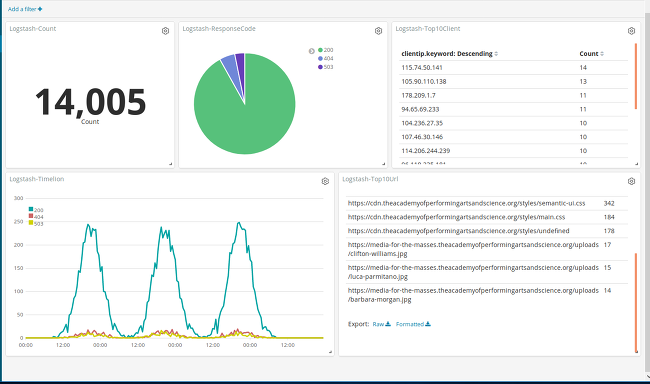Open Logstash-Count panel settings gear
The height and width of the screenshot is (384, 650).
(x=165, y=31)
